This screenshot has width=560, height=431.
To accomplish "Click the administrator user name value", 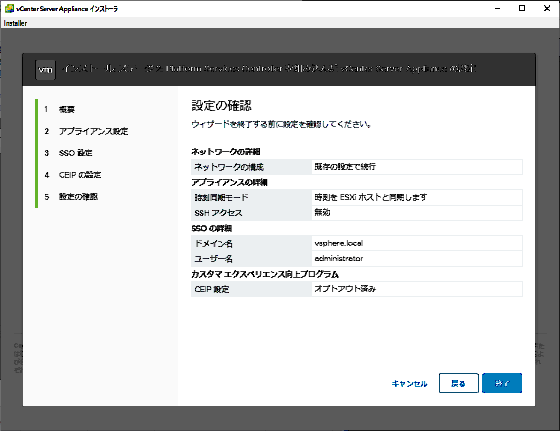I will (x=339, y=258).
